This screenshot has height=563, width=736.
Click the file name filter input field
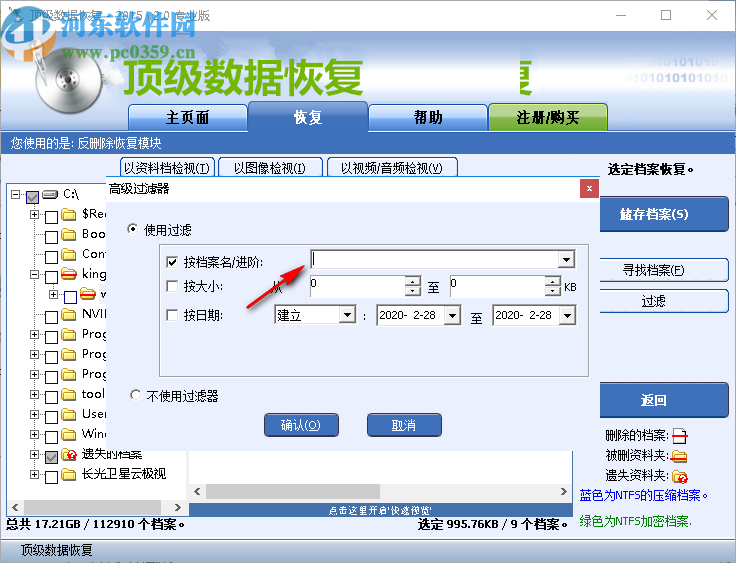[x=435, y=259]
